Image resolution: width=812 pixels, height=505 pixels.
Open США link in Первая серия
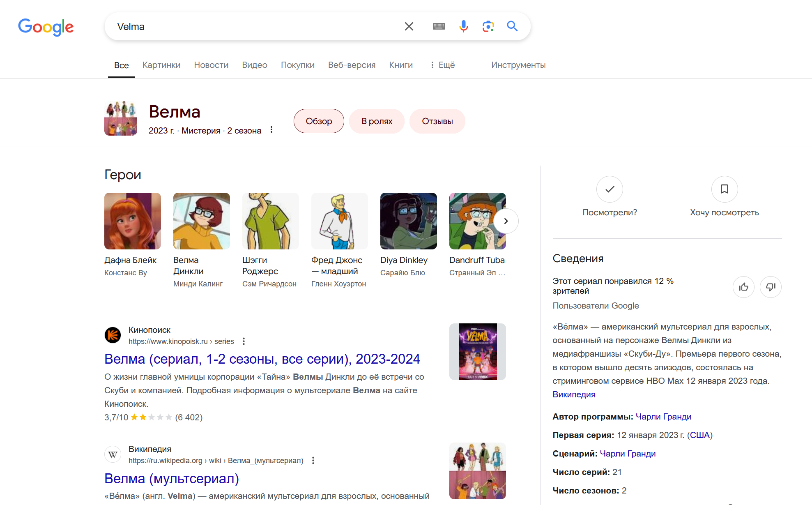click(x=699, y=435)
